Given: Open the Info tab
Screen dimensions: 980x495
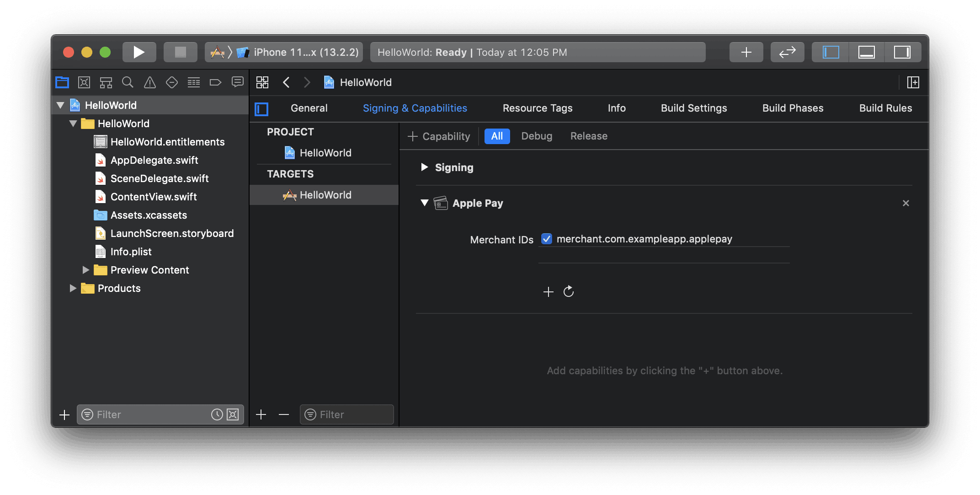Looking at the screenshot, I should 617,108.
